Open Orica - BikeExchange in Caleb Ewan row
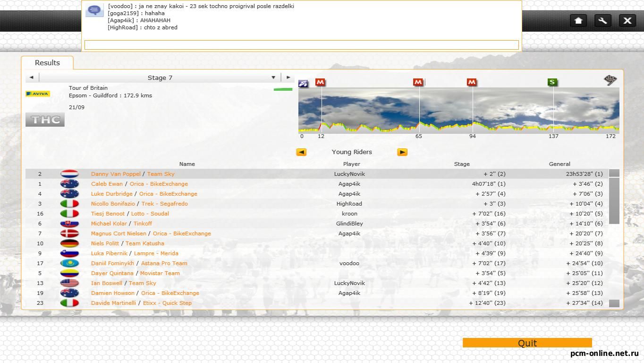Image resolution: width=644 pixels, height=363 pixels. (x=159, y=184)
